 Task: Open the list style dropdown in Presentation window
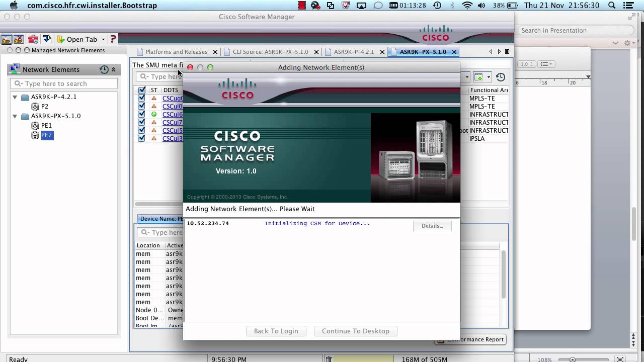coord(546,64)
